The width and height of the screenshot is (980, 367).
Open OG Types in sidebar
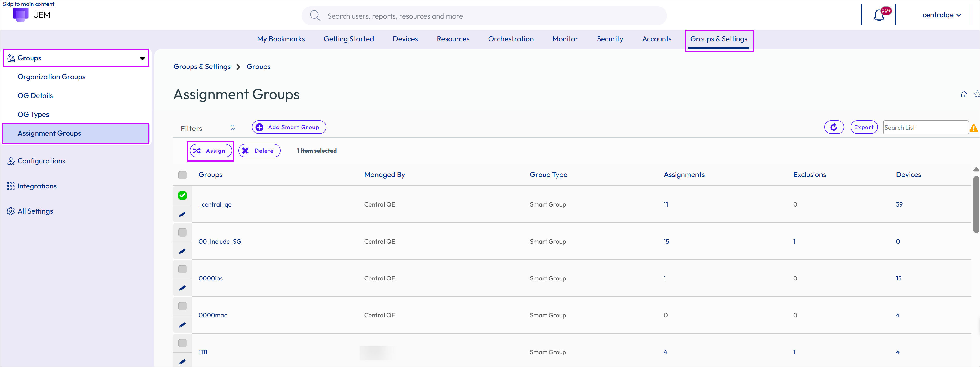[x=33, y=114]
